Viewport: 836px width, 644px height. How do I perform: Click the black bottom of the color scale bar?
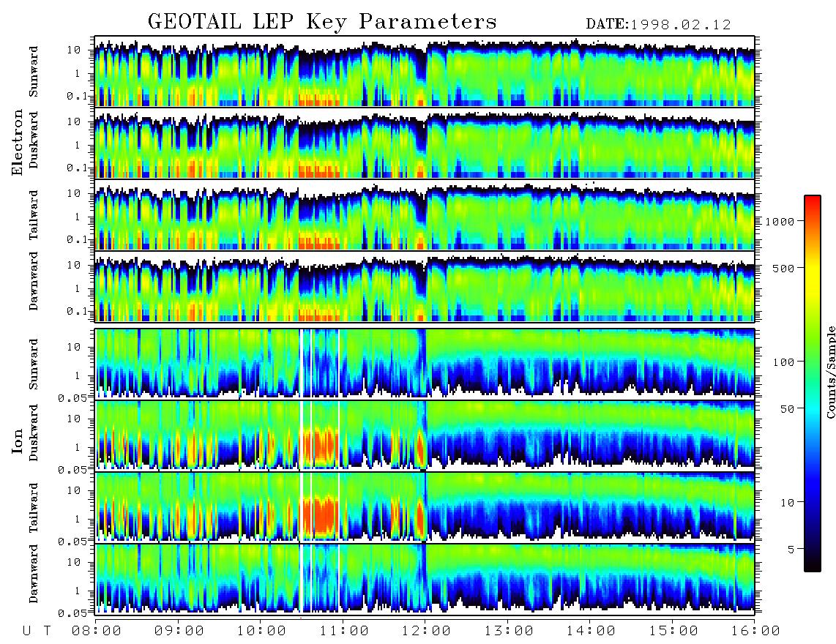[812, 566]
